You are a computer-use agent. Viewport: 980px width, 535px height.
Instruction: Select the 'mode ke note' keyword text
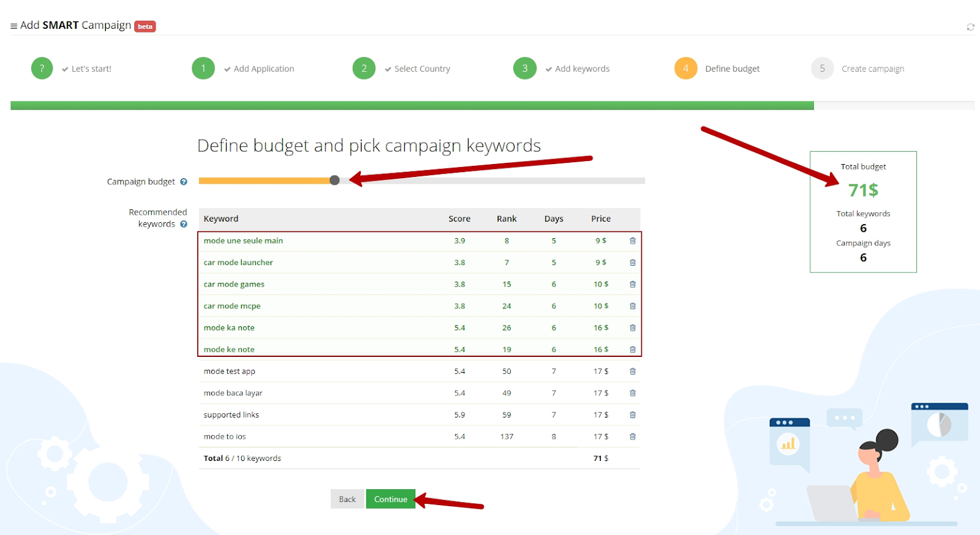coord(229,350)
